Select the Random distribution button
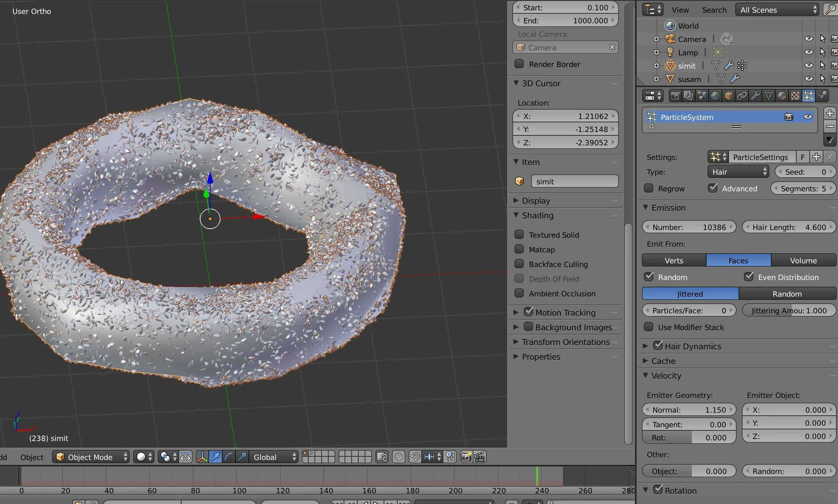Image resolution: width=838 pixels, height=504 pixels. pyautogui.click(x=787, y=293)
